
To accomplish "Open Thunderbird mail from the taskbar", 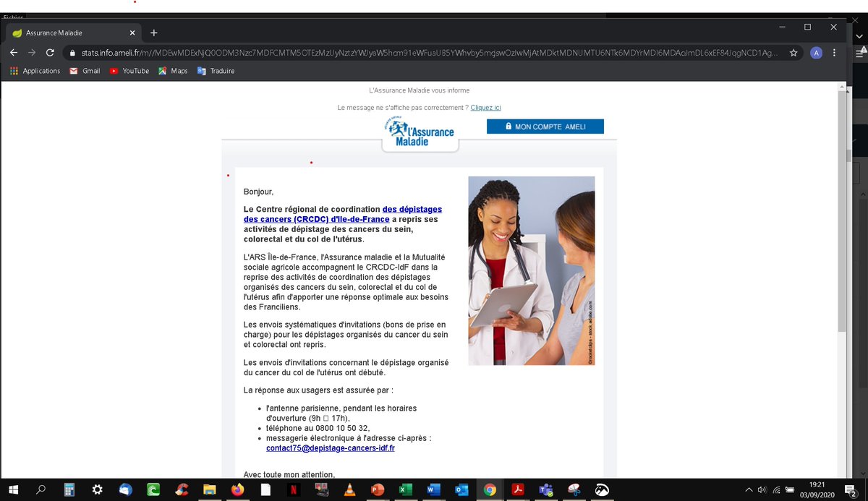I will coord(125,489).
